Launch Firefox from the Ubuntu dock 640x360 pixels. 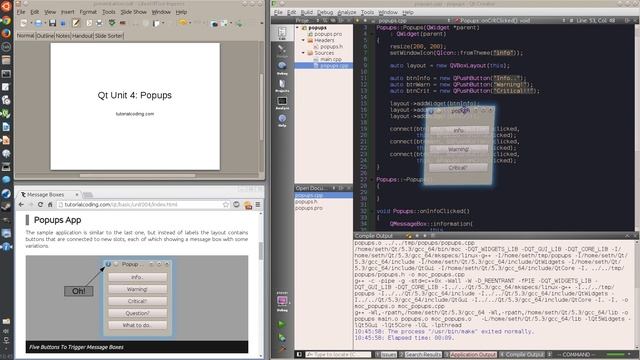coord(6,33)
